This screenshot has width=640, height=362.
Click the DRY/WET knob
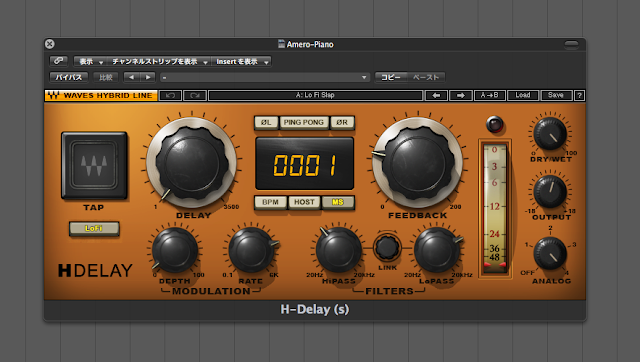click(x=550, y=133)
